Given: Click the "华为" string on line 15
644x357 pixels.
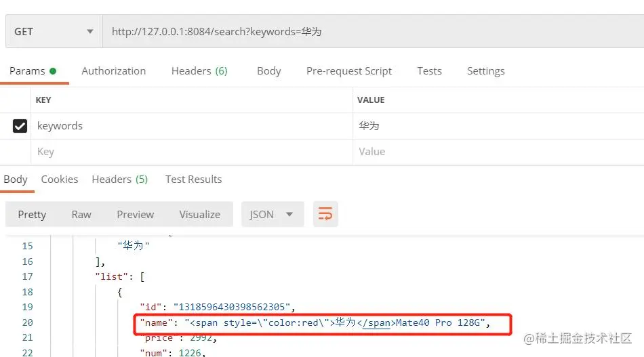Looking at the screenshot, I should [x=134, y=246].
